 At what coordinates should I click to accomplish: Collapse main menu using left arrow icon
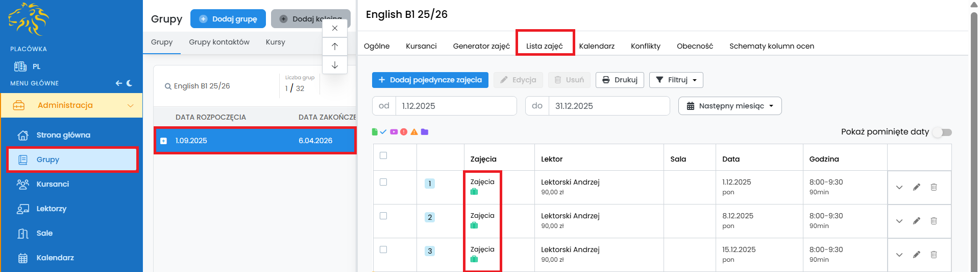click(x=118, y=83)
